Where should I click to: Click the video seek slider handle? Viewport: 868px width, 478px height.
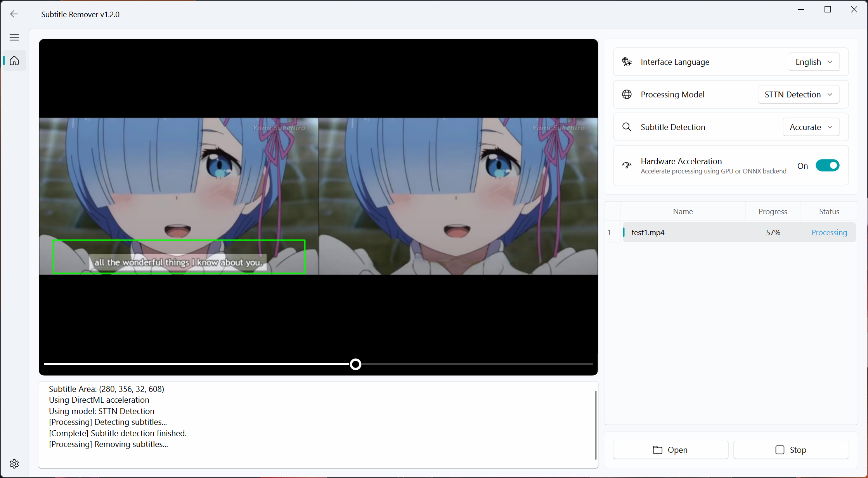(355, 364)
